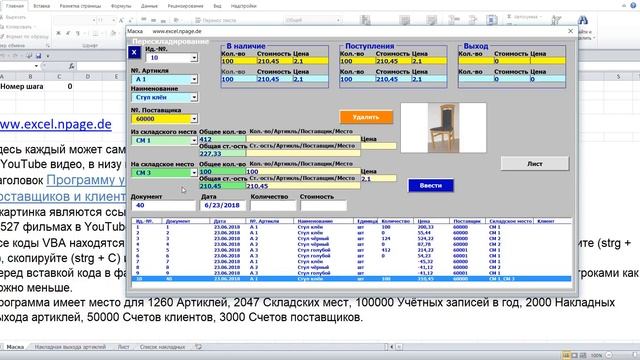This screenshot has height=360, width=640.
Task: Open Excel Help question mark icon
Action: point(633,5)
